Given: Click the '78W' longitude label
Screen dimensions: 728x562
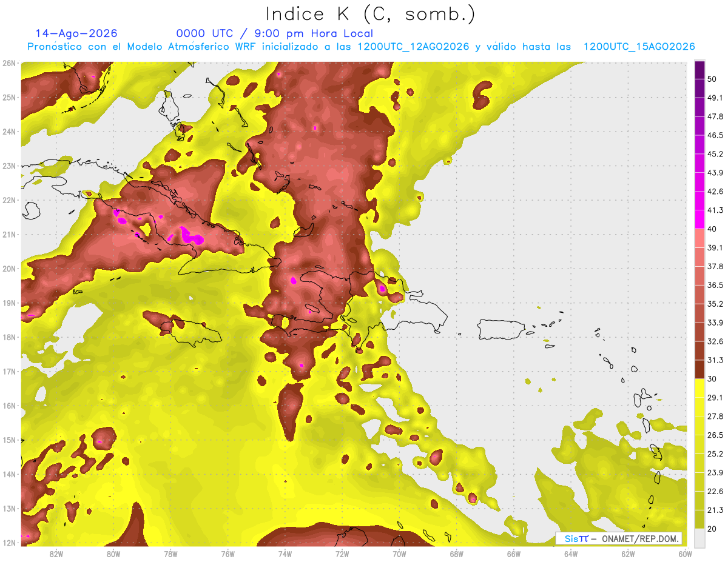Looking at the screenshot, I should point(170,554).
